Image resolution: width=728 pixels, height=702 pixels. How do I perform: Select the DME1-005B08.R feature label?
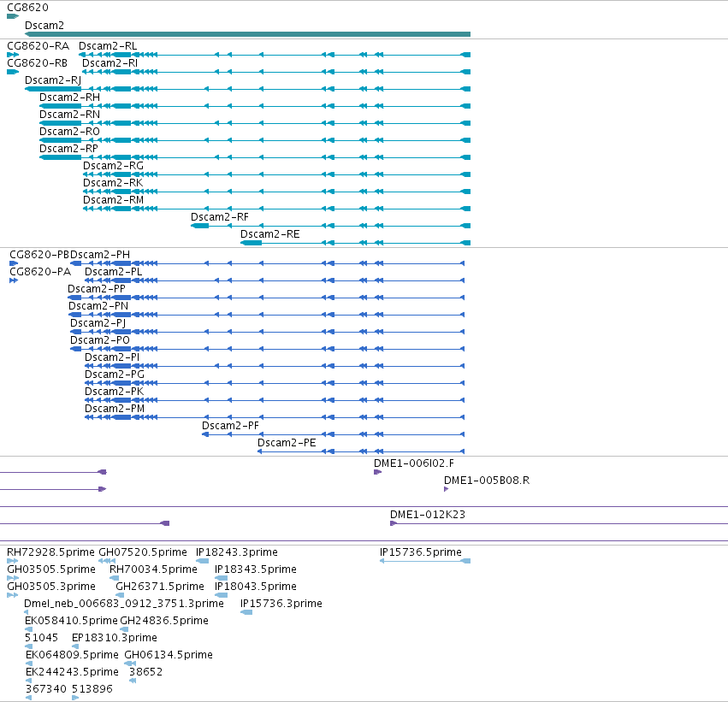click(x=487, y=481)
